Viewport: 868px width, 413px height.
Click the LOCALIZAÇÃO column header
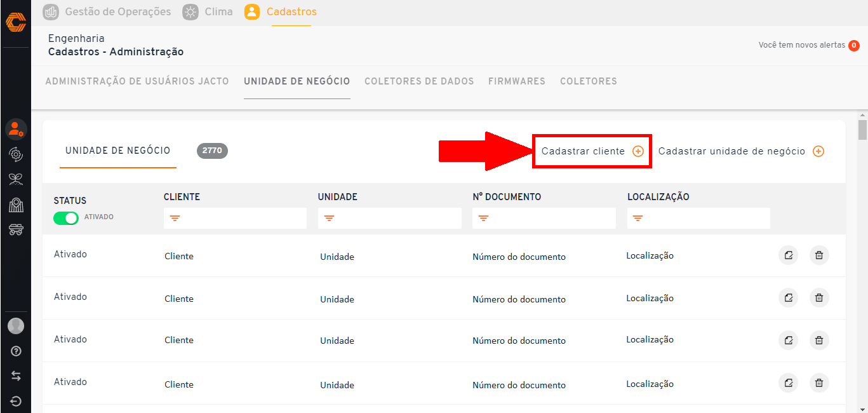click(x=658, y=197)
